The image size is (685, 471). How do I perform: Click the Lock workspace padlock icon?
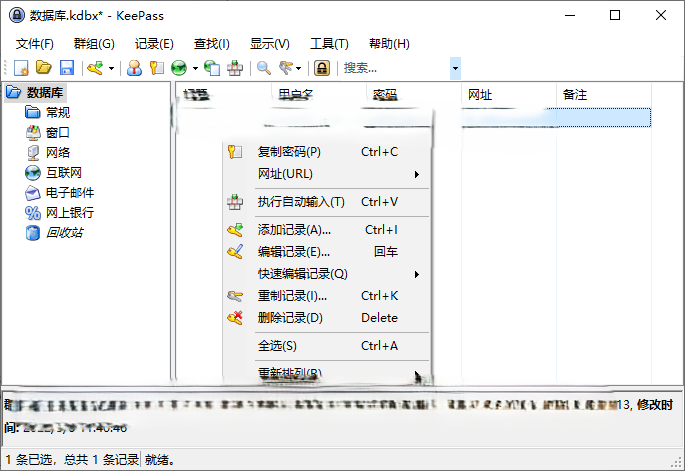(322, 68)
